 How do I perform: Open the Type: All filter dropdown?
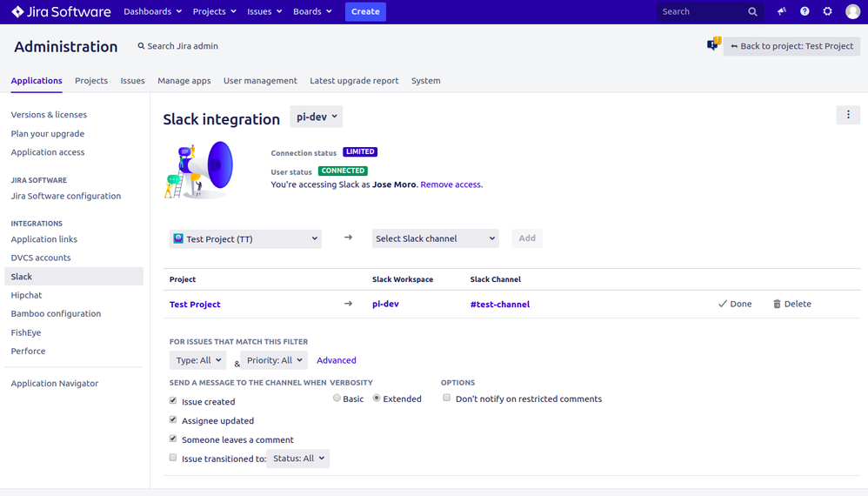197,360
